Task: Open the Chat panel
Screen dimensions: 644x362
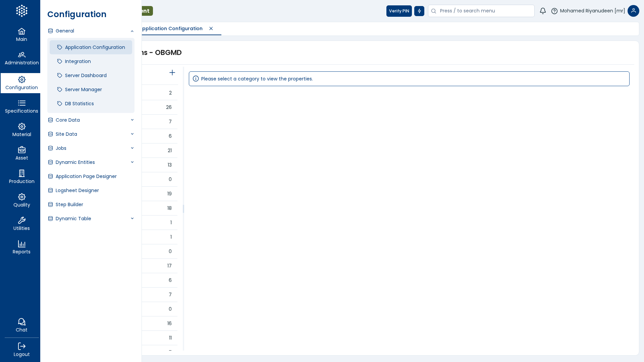Action: [x=21, y=325]
